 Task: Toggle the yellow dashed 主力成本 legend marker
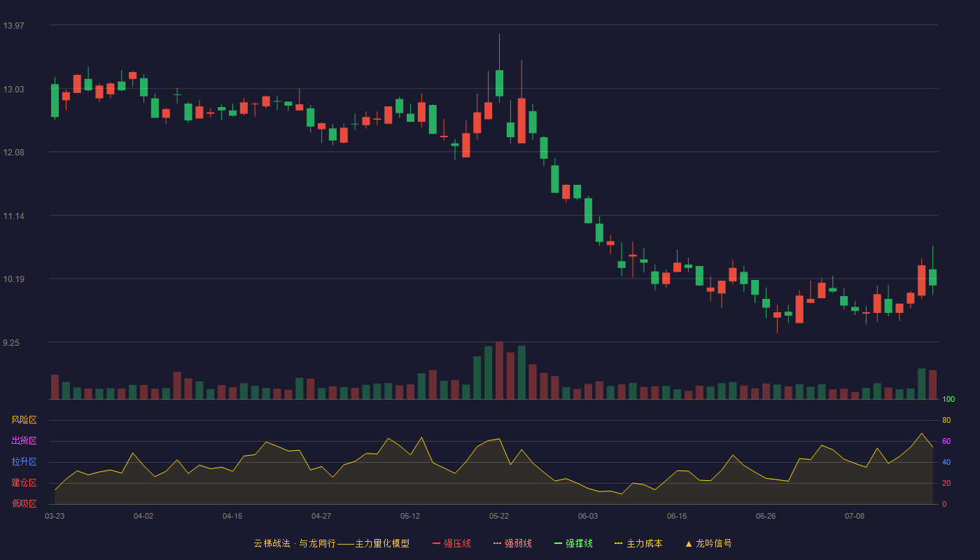619,543
